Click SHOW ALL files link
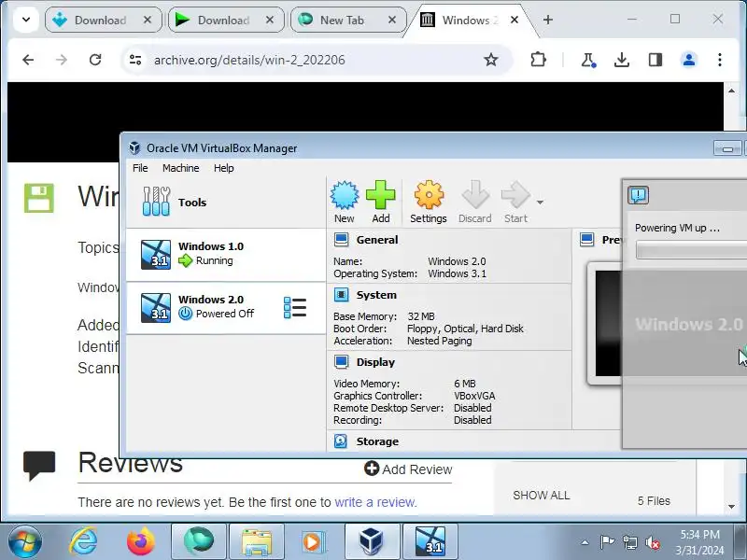Viewport: 747px width, 560px height. [542, 496]
